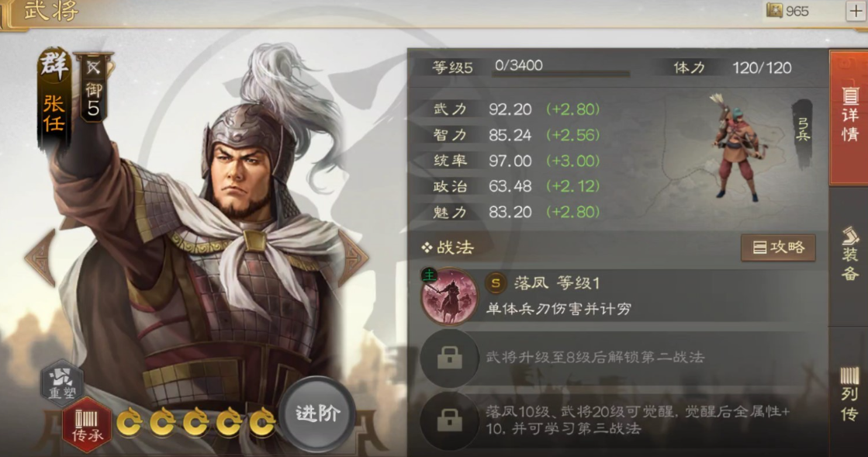Image resolution: width=868 pixels, height=457 pixels.
Task: Show previous general with left arrow
Action: point(41,258)
